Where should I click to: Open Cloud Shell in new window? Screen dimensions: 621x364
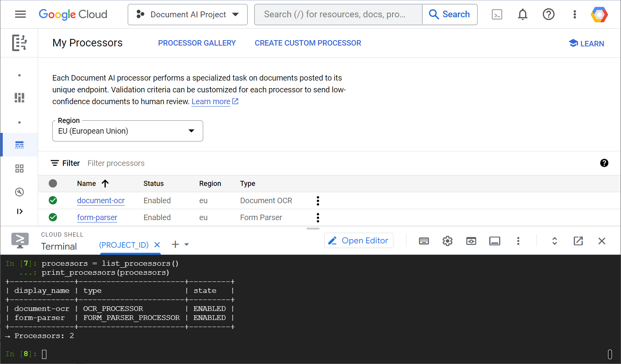(578, 241)
